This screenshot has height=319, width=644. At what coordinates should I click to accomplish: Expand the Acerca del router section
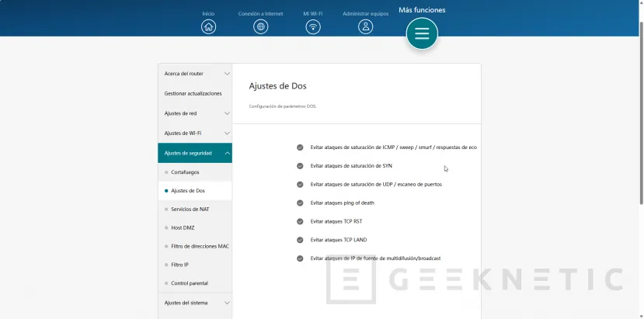click(195, 74)
